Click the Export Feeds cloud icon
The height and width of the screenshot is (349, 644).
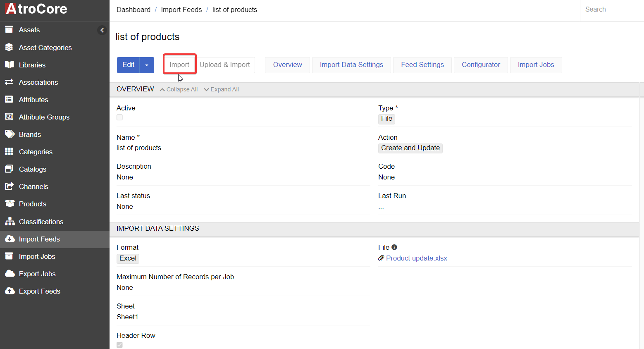tap(10, 291)
